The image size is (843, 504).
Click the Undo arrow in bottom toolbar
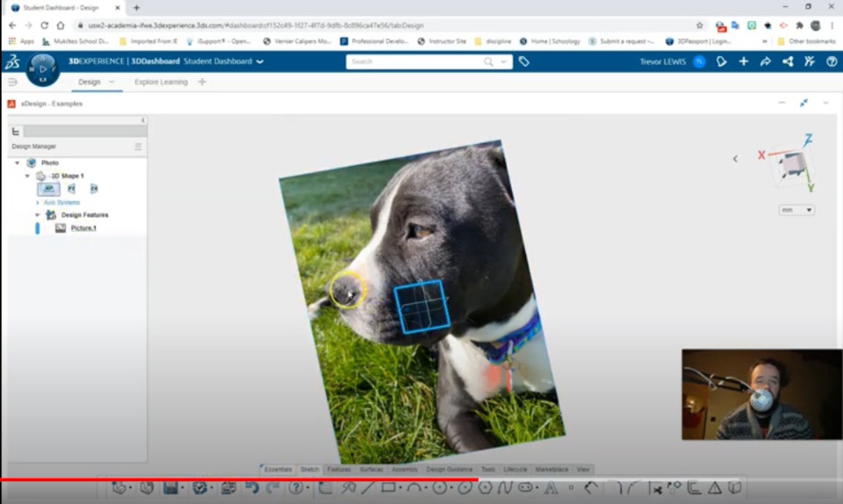pyautogui.click(x=252, y=488)
